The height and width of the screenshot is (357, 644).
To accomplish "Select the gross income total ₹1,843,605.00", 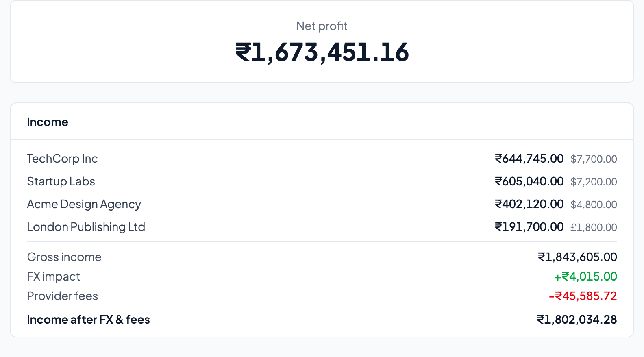I will (x=577, y=257).
